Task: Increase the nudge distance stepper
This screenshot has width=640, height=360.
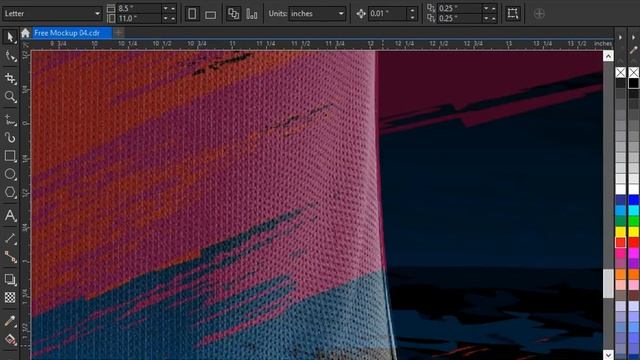Action: 412,10
